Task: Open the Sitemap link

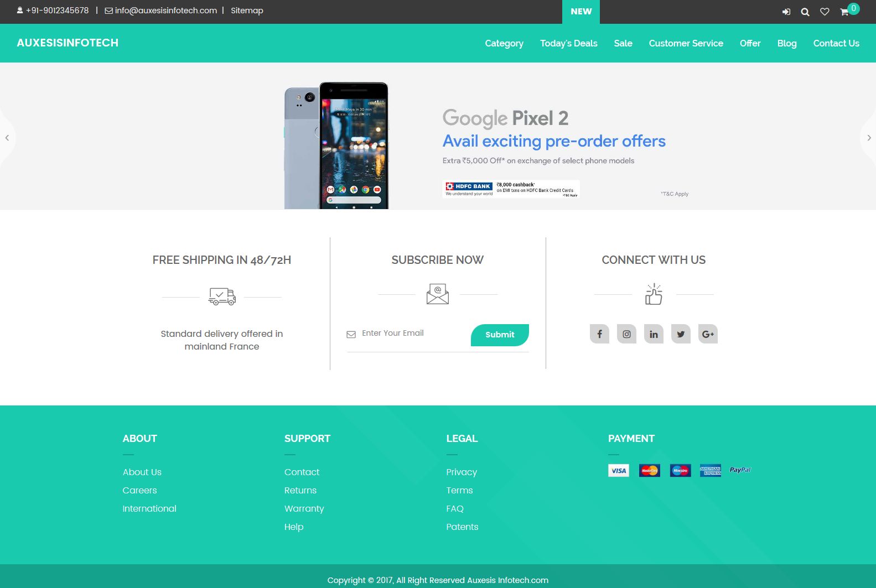Action: coord(247,11)
